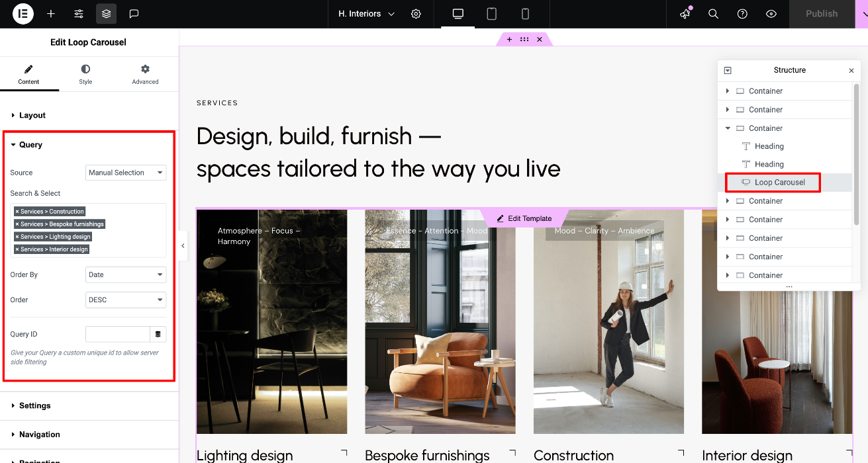Close the Structure panel
The height and width of the screenshot is (463, 868).
click(x=851, y=70)
